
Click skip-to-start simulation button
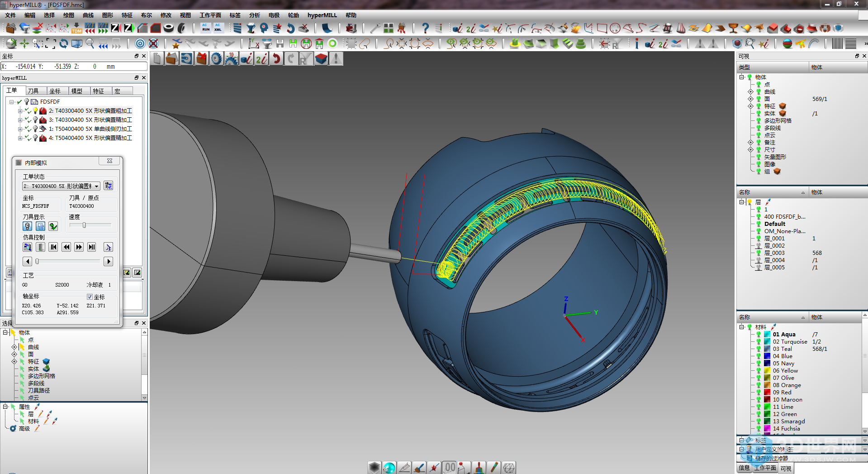53,247
